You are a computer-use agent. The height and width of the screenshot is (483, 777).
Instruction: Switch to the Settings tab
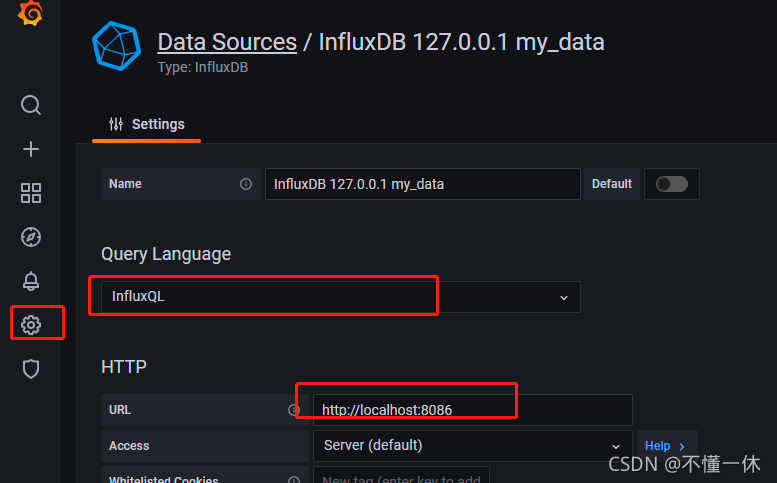pos(147,124)
